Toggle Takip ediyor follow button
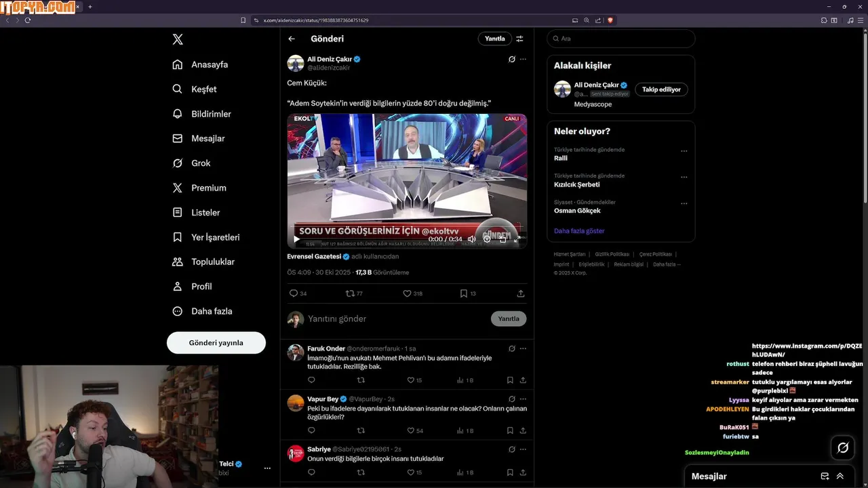The width and height of the screenshot is (868, 488). 661,89
